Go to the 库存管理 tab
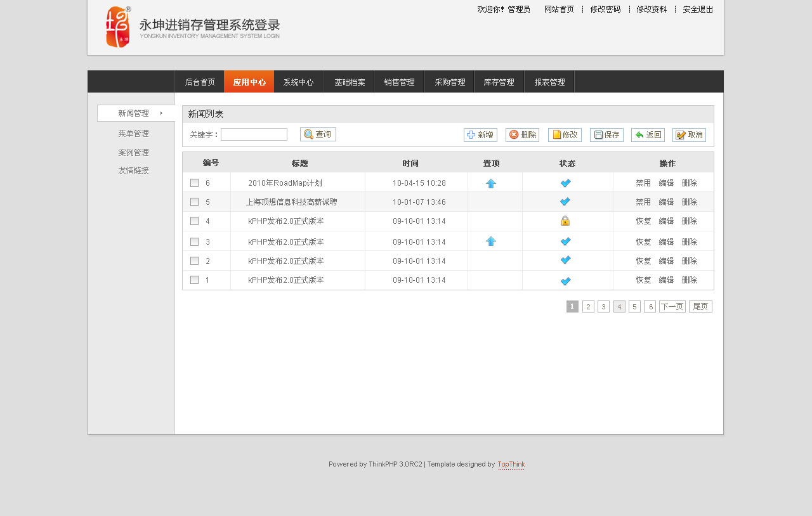This screenshot has height=516, width=812. [x=499, y=82]
